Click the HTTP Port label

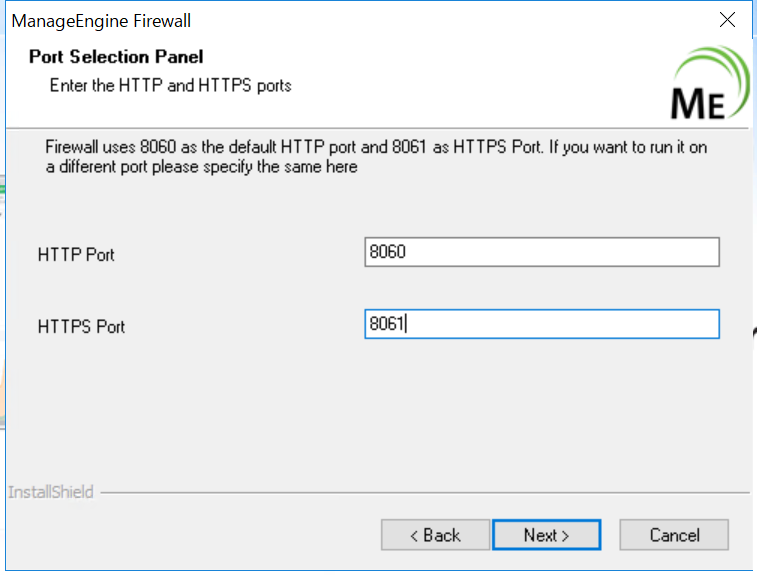pyautogui.click(x=76, y=255)
